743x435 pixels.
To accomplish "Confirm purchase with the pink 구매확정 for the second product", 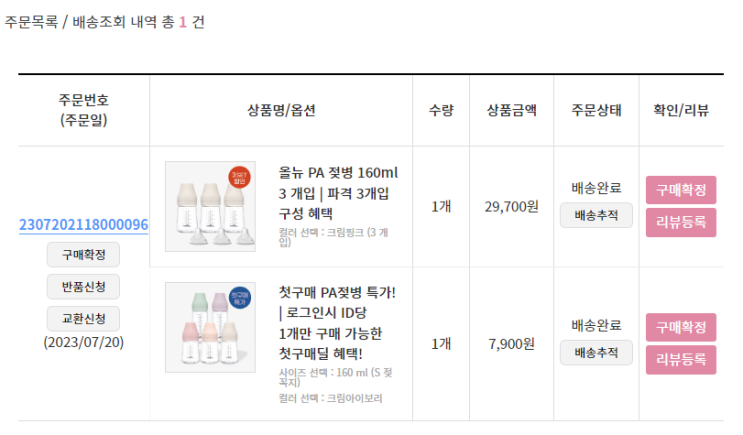I will pos(681,327).
